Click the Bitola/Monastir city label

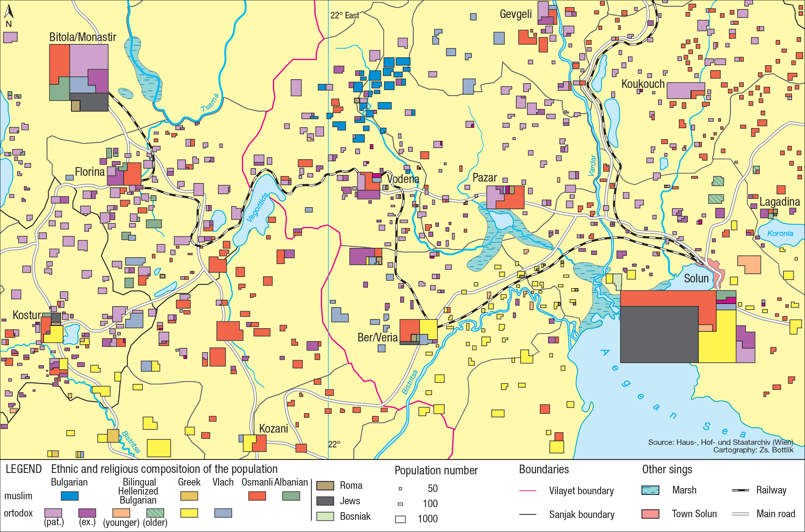(83, 37)
